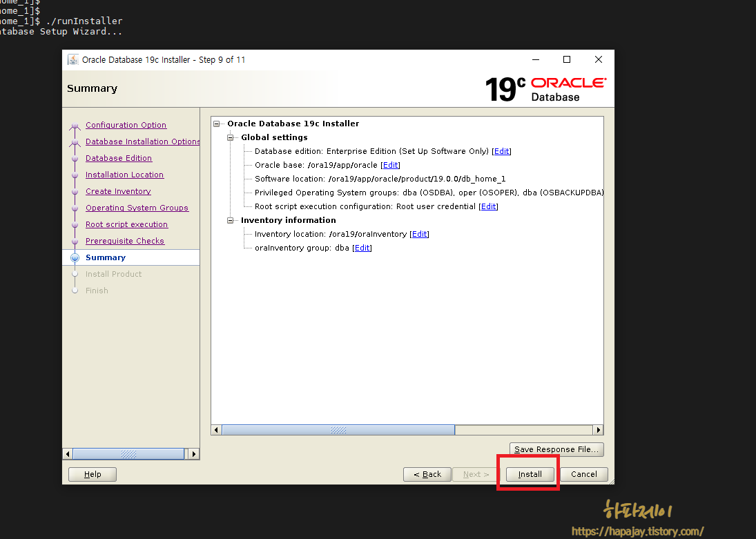Collapse the Global settings node
The image size is (756, 539).
pyautogui.click(x=231, y=137)
